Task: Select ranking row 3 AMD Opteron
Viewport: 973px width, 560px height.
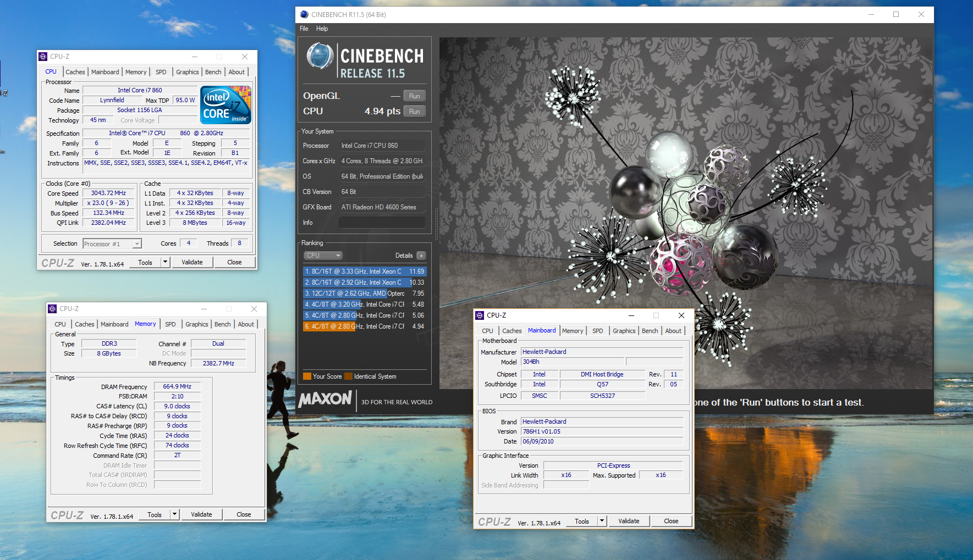Action: point(364,293)
